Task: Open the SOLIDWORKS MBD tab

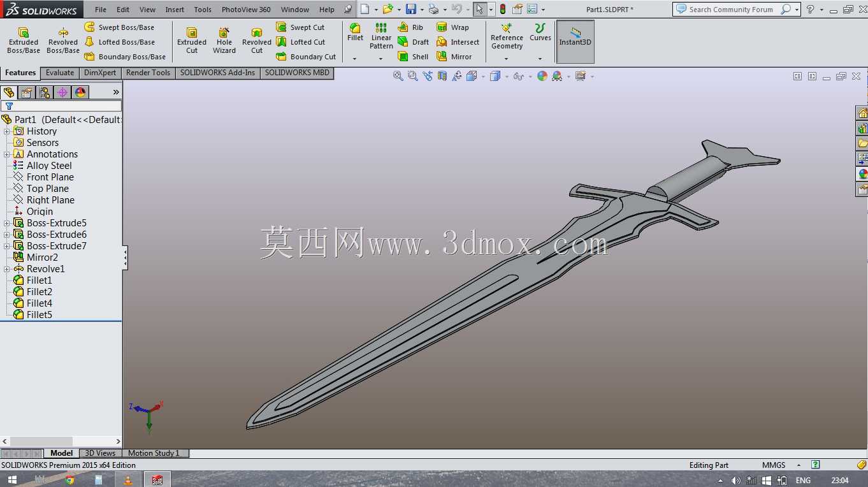Action: point(297,73)
